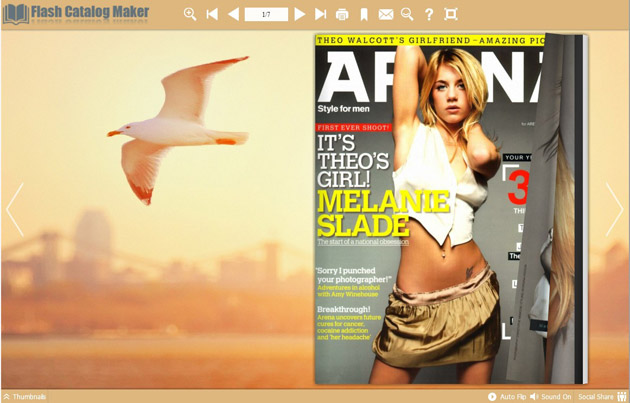This screenshot has height=403, width=630.
Task: Open the search tool
Action: 407,14
